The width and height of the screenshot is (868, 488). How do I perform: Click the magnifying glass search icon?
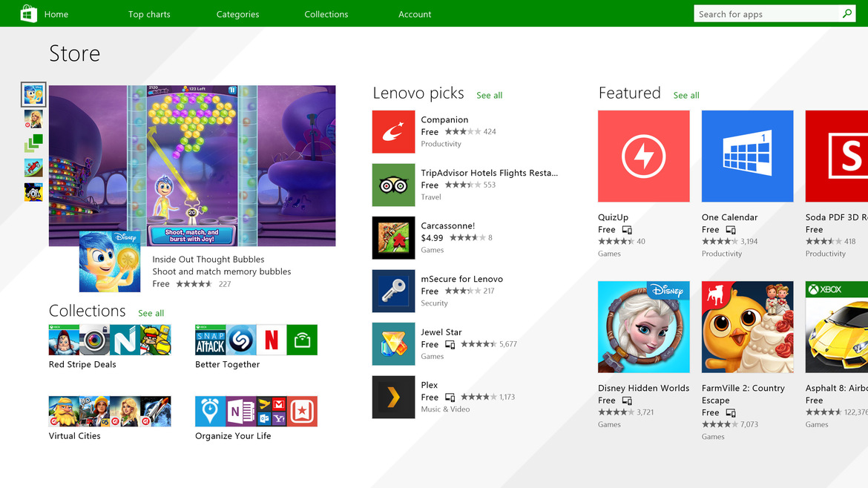pos(847,14)
